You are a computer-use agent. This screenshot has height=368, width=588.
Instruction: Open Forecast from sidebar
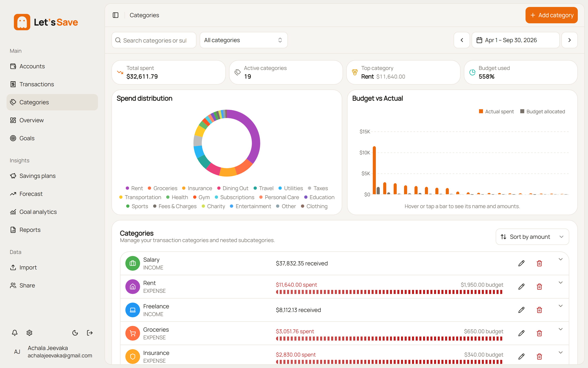coord(52,194)
